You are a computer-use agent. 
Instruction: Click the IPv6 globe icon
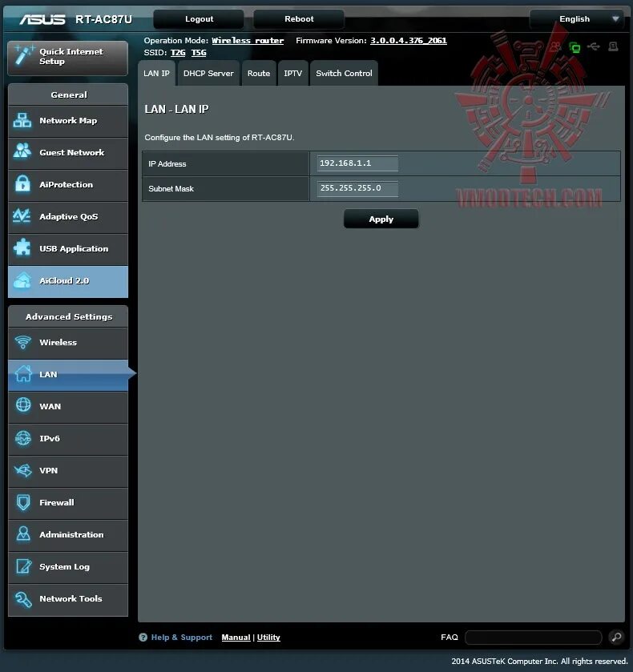point(23,438)
